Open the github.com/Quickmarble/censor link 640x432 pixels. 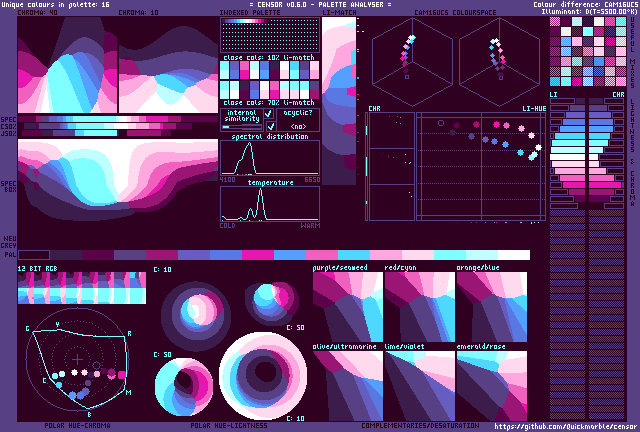(x=566, y=426)
